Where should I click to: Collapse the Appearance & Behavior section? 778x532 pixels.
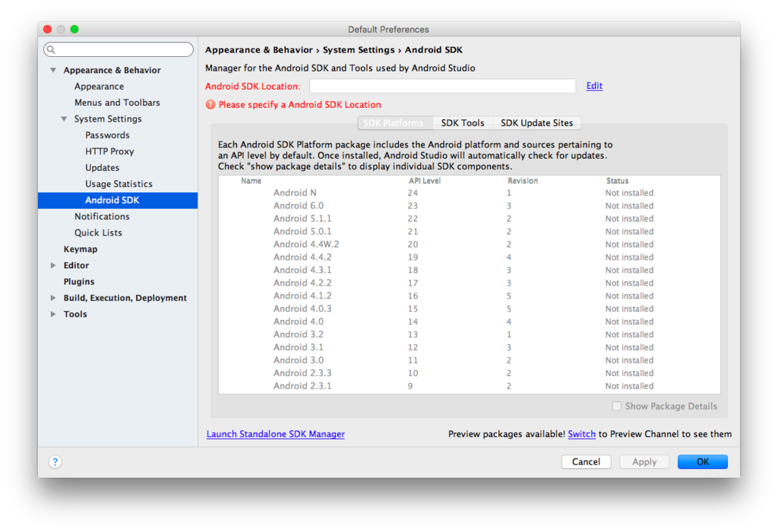pyautogui.click(x=53, y=70)
